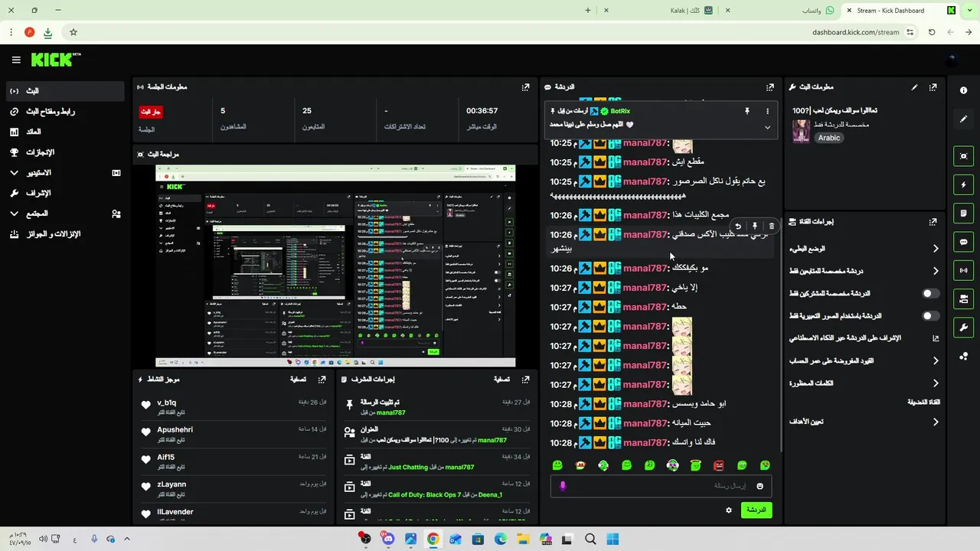
Task: Filter activity feed (تصفية)
Action: (299, 380)
